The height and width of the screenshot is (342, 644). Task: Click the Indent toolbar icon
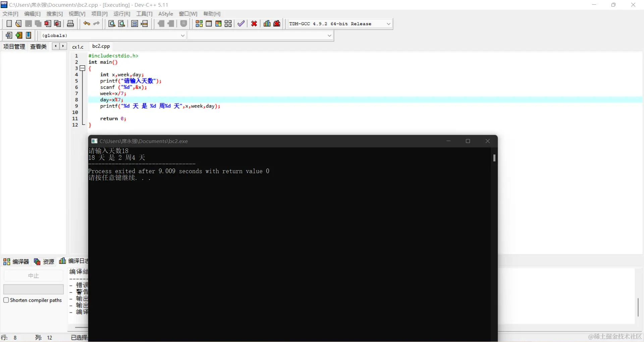[161, 24]
